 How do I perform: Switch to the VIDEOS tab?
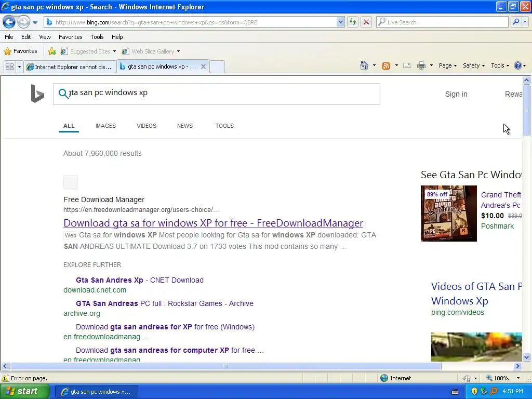146,126
